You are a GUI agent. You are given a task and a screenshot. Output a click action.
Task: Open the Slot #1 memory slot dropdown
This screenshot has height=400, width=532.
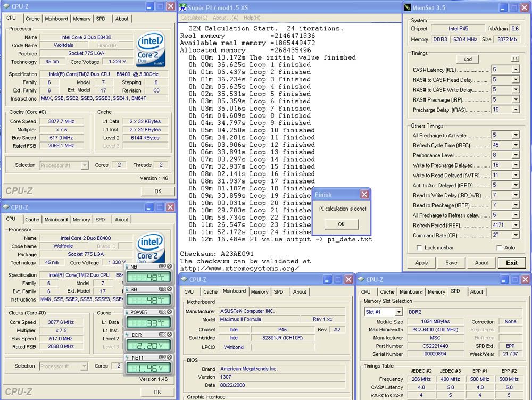pos(398,312)
